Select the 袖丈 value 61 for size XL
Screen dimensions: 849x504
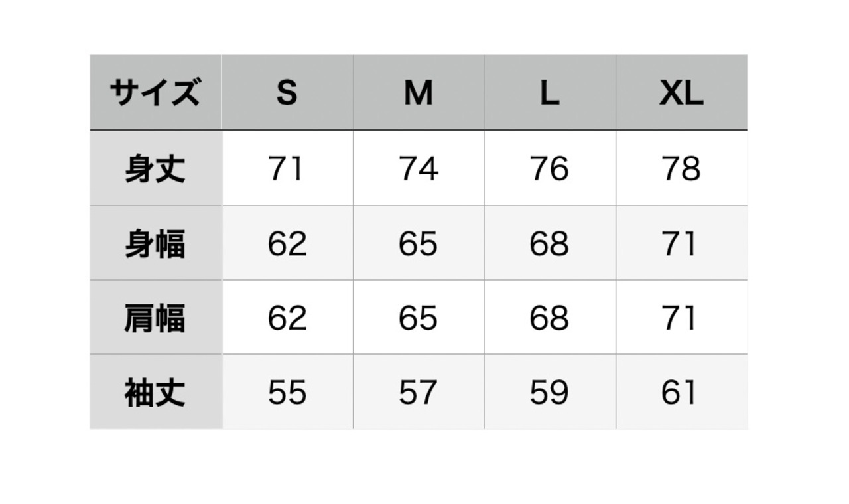[x=681, y=393]
